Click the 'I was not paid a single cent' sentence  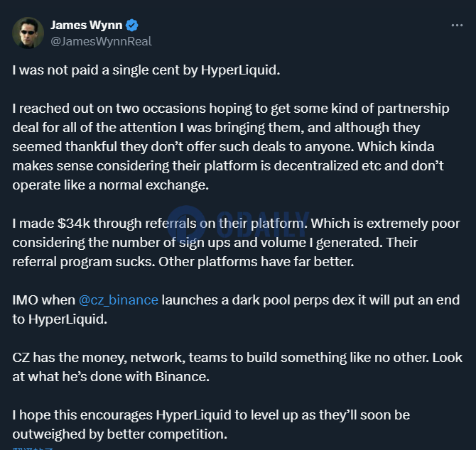click(146, 70)
